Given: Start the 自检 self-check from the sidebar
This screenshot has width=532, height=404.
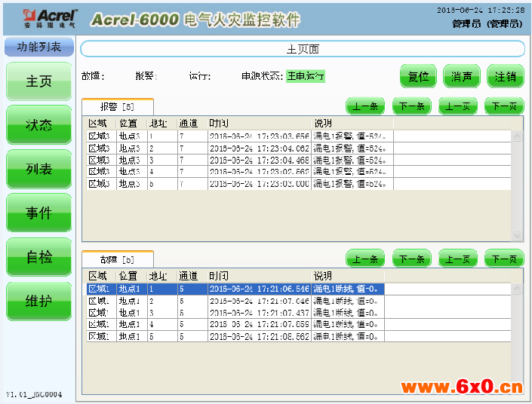Looking at the screenshot, I should 39,258.
